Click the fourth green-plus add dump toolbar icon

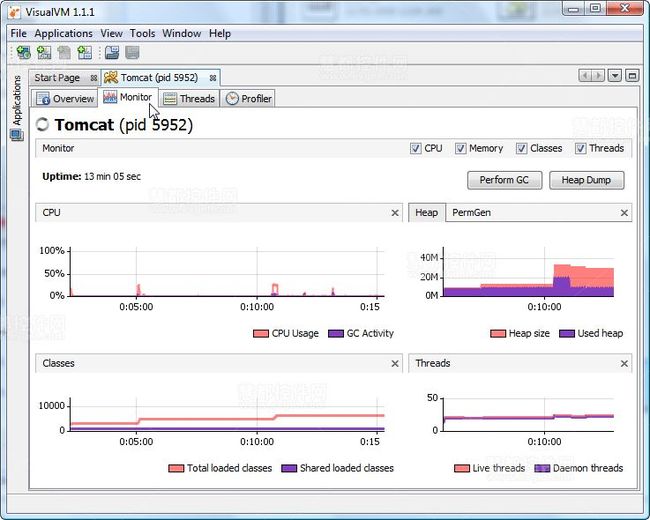[85, 53]
